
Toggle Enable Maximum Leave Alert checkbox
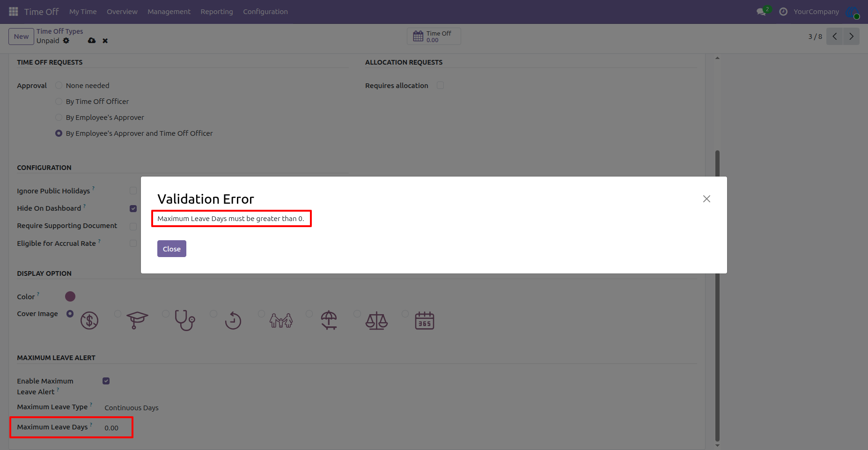(106, 381)
